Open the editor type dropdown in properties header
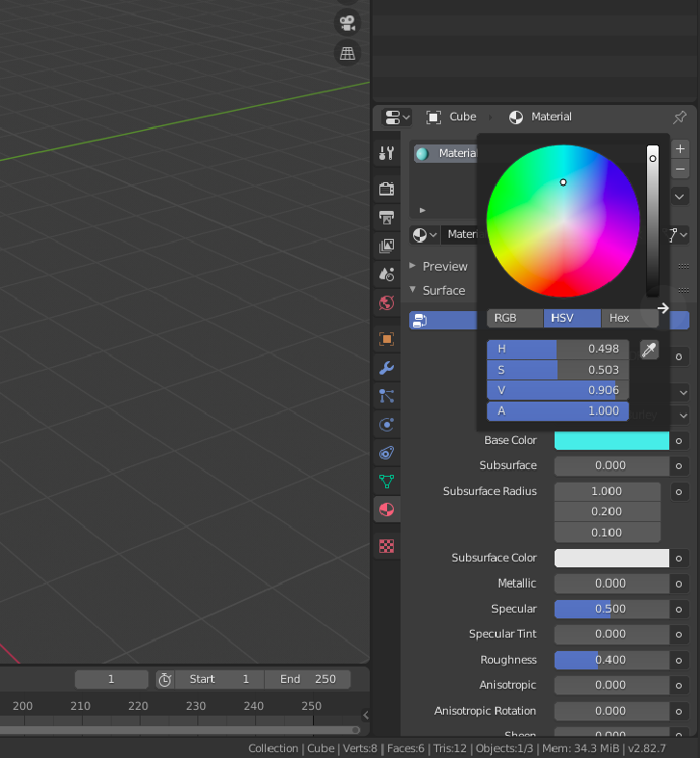Viewport: 700px width, 758px height. click(397, 117)
